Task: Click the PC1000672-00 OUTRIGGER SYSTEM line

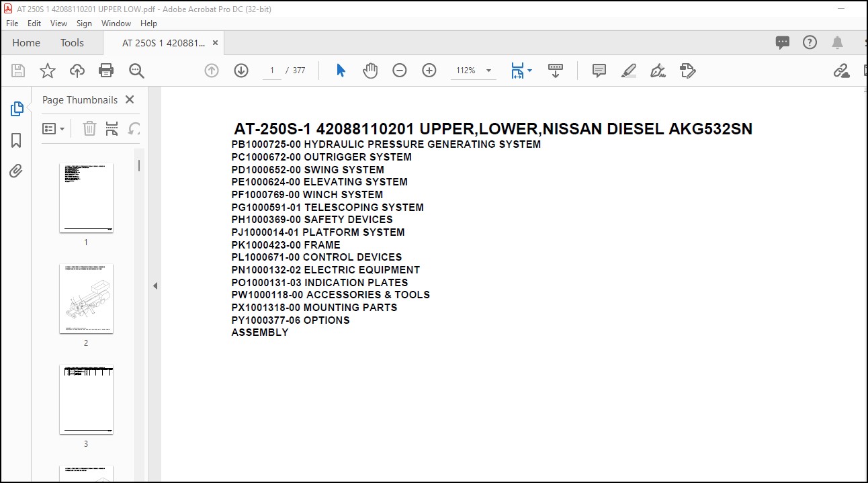Action: point(322,157)
